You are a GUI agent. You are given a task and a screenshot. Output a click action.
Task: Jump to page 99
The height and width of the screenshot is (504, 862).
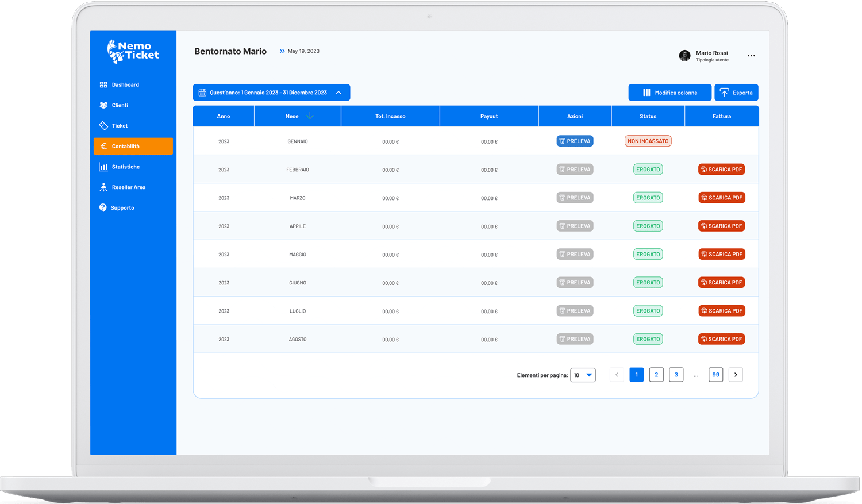(715, 375)
